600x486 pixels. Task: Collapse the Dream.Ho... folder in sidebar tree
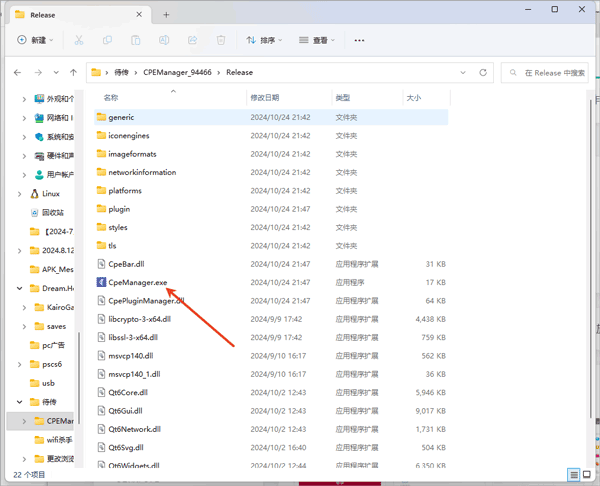click(20, 288)
